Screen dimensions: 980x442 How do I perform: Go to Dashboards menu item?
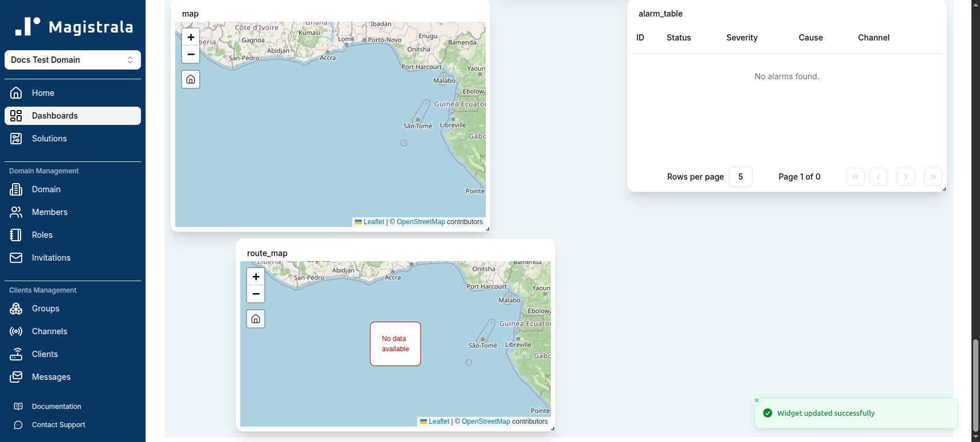(x=72, y=116)
